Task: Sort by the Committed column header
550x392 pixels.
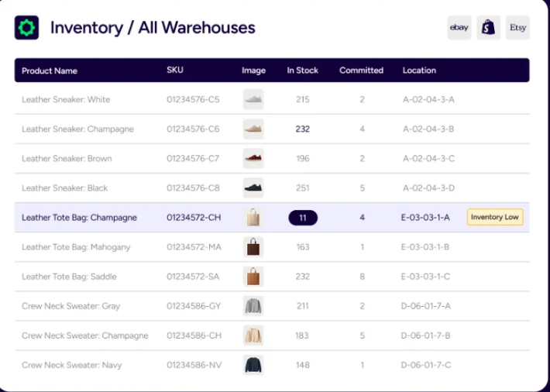Action: [x=361, y=70]
